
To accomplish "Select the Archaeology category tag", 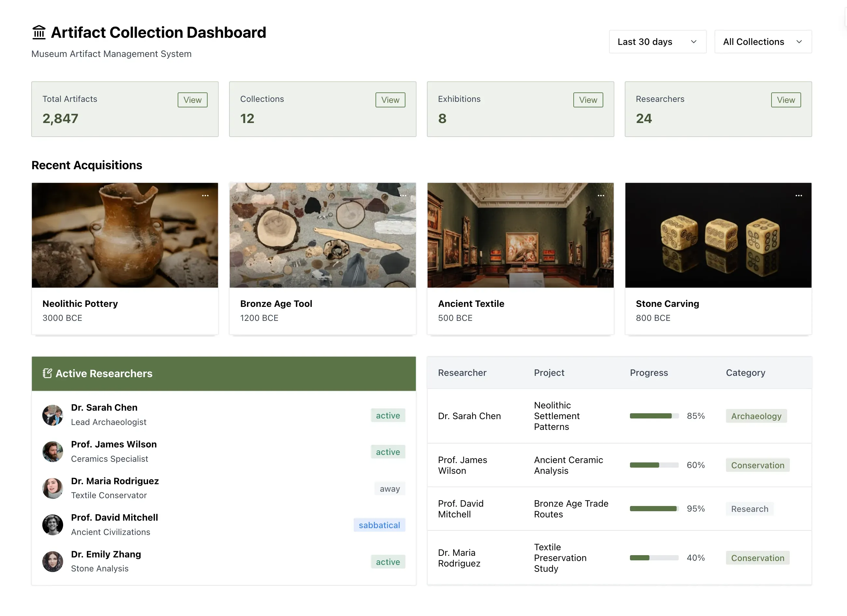I will pyautogui.click(x=756, y=416).
